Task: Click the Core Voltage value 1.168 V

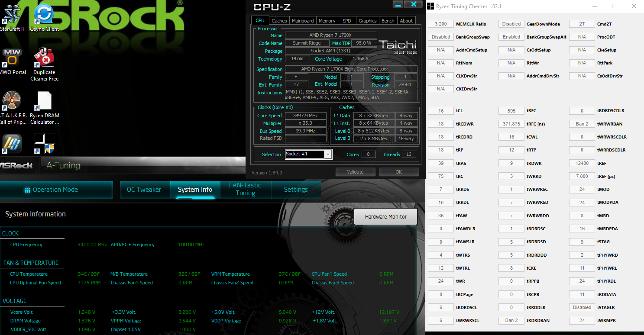Action: click(361, 59)
